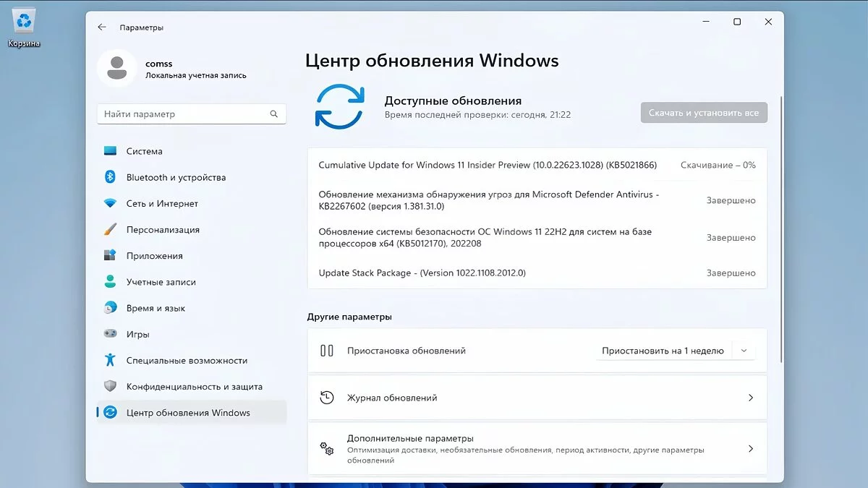Click the comss local account profile
The height and width of the screenshot is (488, 868).
click(x=172, y=69)
